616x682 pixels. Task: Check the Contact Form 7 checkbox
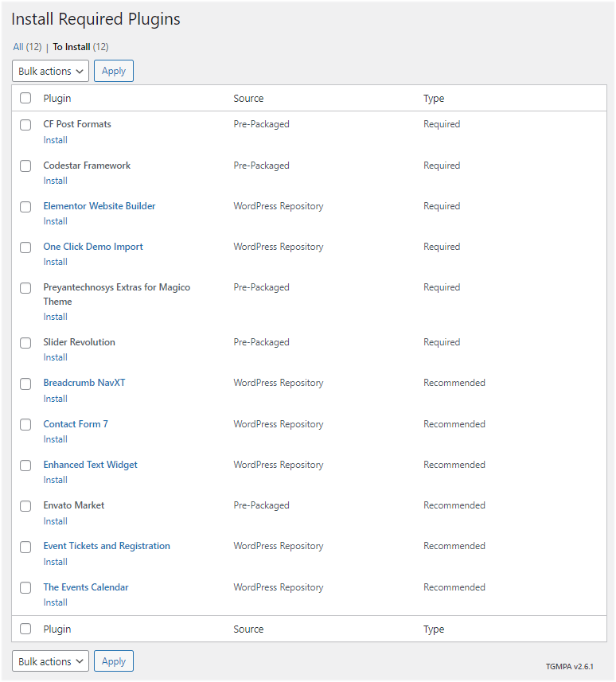[25, 424]
